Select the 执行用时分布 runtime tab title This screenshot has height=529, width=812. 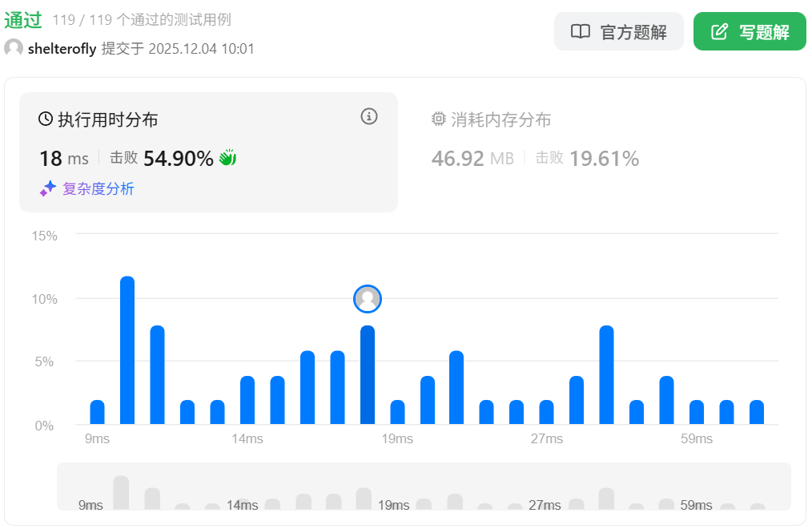tap(108, 120)
